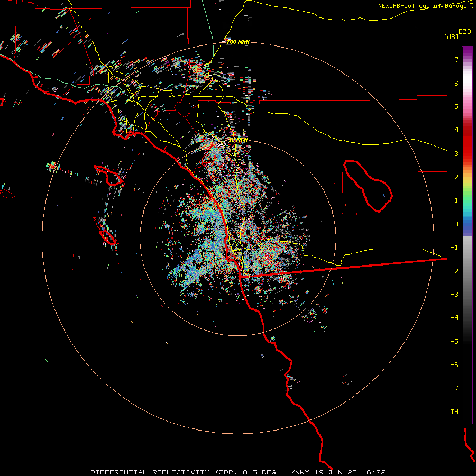Click the scale value 2 on the legend
476x476 pixels.
coord(456,177)
